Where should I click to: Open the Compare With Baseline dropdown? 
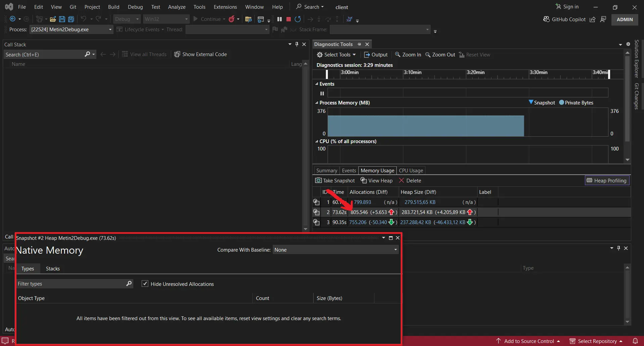pos(395,250)
